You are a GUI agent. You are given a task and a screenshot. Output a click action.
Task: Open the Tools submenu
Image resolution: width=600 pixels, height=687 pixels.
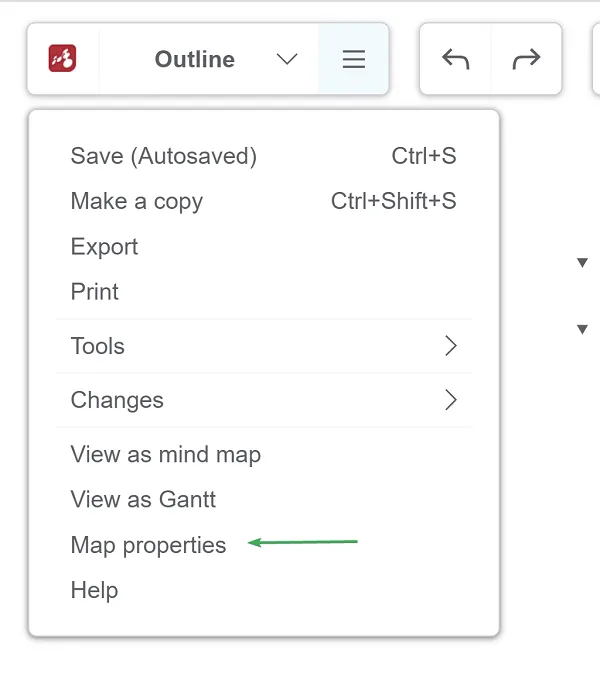98,346
